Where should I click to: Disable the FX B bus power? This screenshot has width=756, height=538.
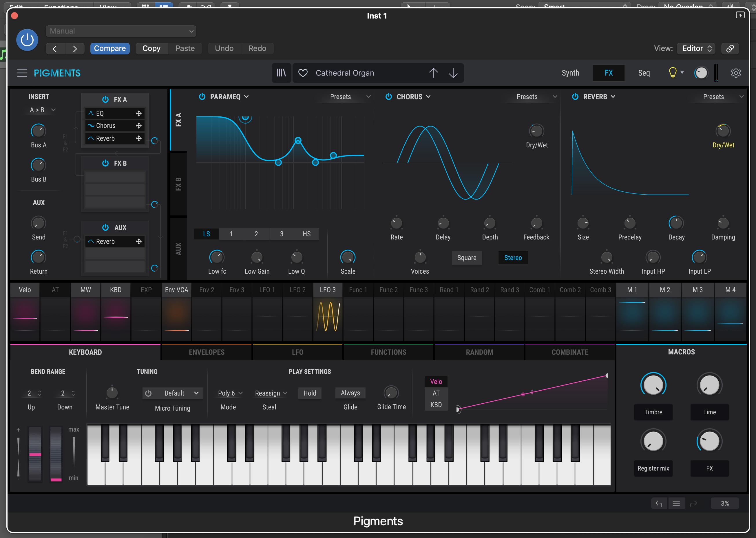coord(105,163)
